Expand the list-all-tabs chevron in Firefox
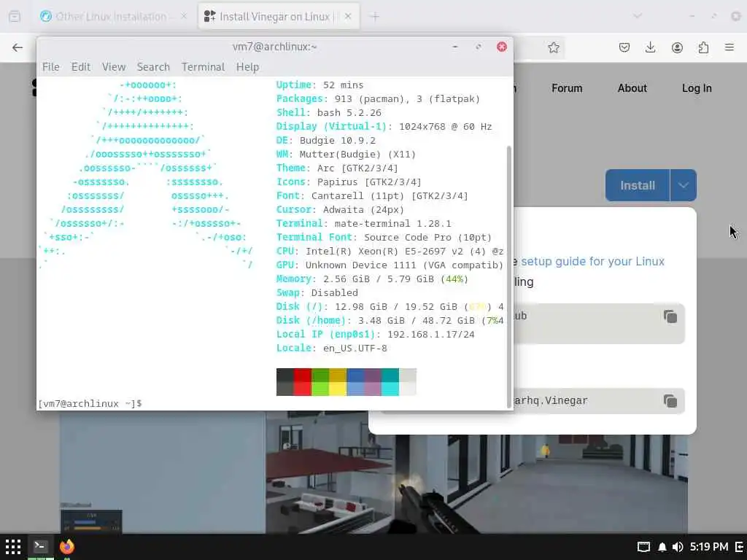Image resolution: width=747 pixels, height=560 pixels. (x=638, y=16)
